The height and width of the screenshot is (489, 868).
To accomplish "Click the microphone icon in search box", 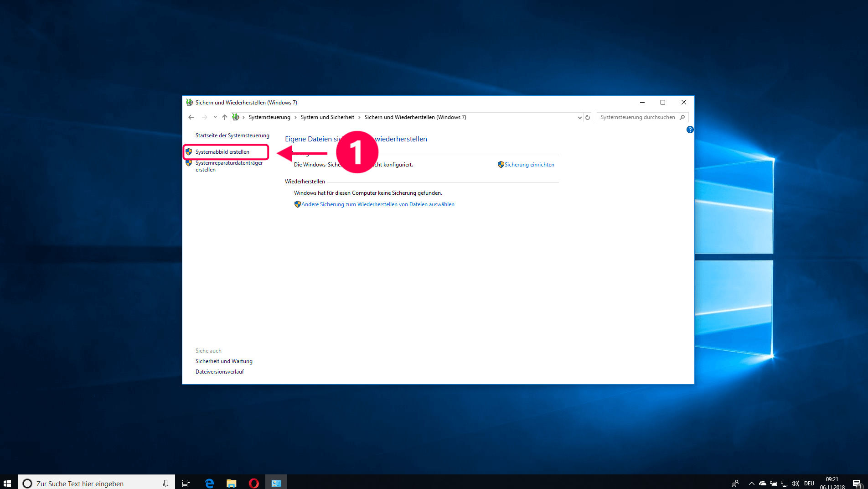I will (x=165, y=484).
